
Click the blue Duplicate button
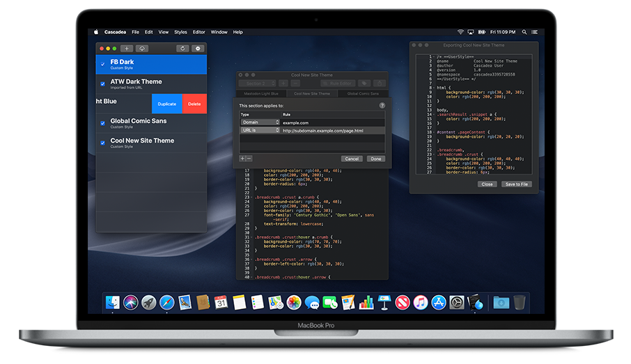click(167, 104)
